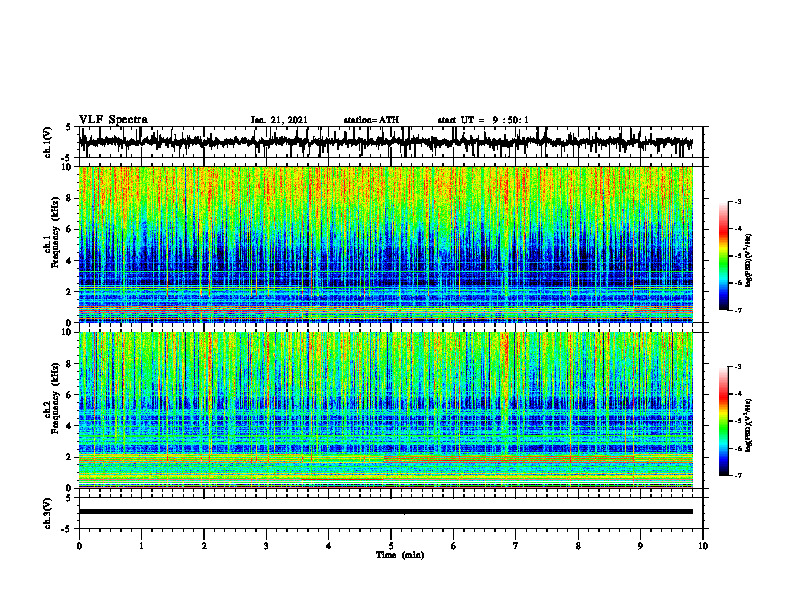This screenshot has height=612, width=792.
Task: Click the "2" tick on the time axis
Action: pos(204,546)
